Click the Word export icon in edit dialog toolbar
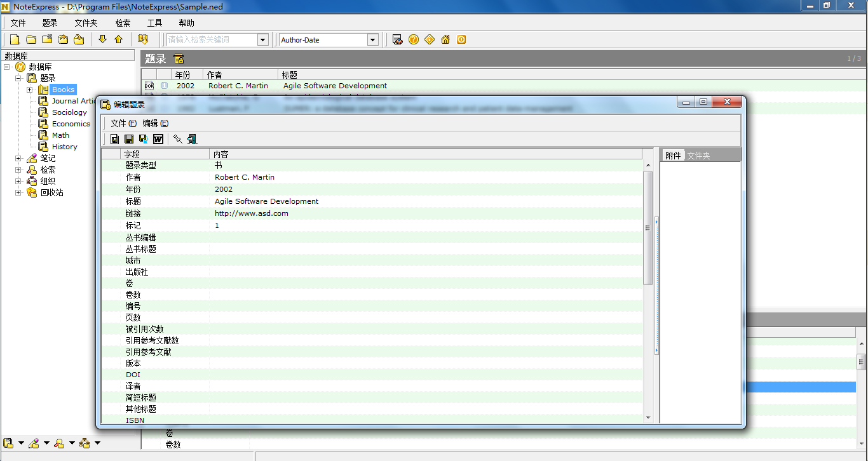 [x=158, y=139]
